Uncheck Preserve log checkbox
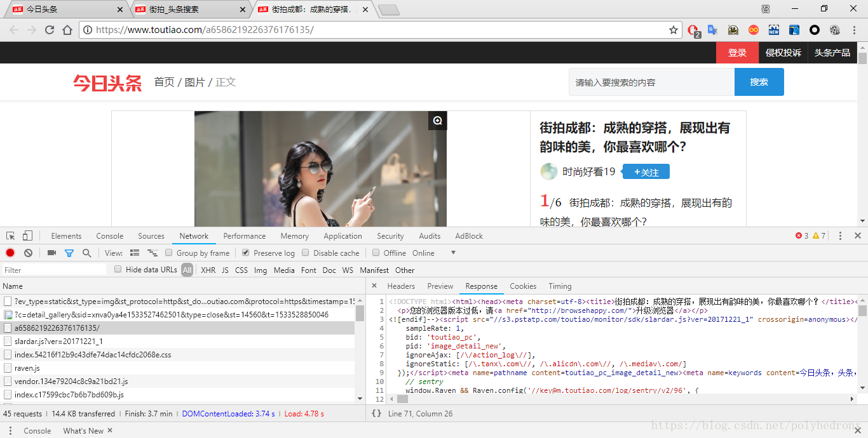This screenshot has height=438, width=868. point(246,253)
